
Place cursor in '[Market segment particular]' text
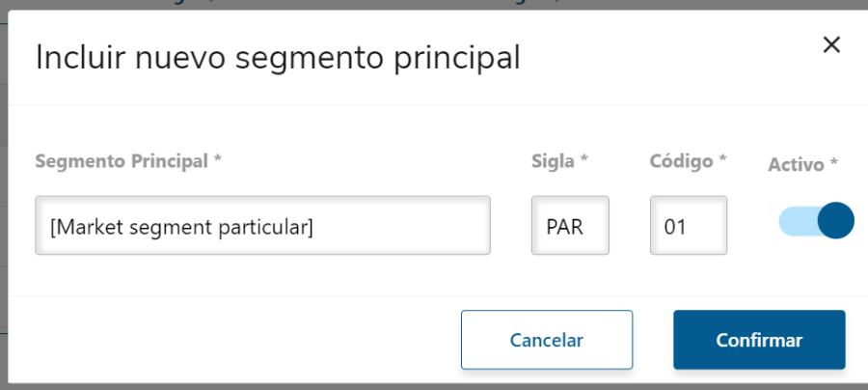(x=181, y=227)
